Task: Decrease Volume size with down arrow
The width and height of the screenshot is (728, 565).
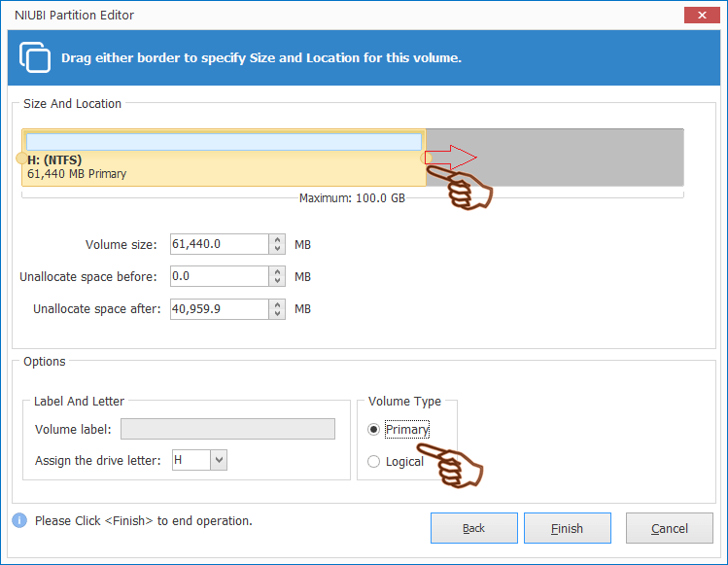Action: click(x=278, y=249)
